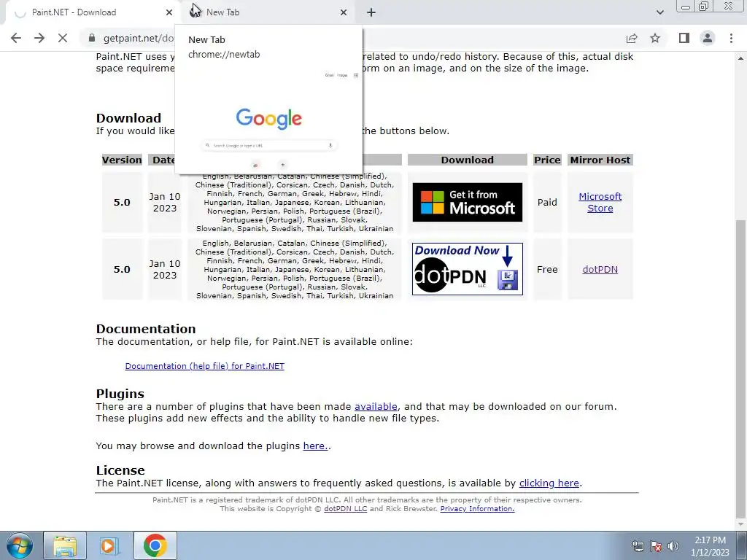Click the taskbar clock showing 2:17 PM
Screen dimensions: 747x560
tap(710, 546)
